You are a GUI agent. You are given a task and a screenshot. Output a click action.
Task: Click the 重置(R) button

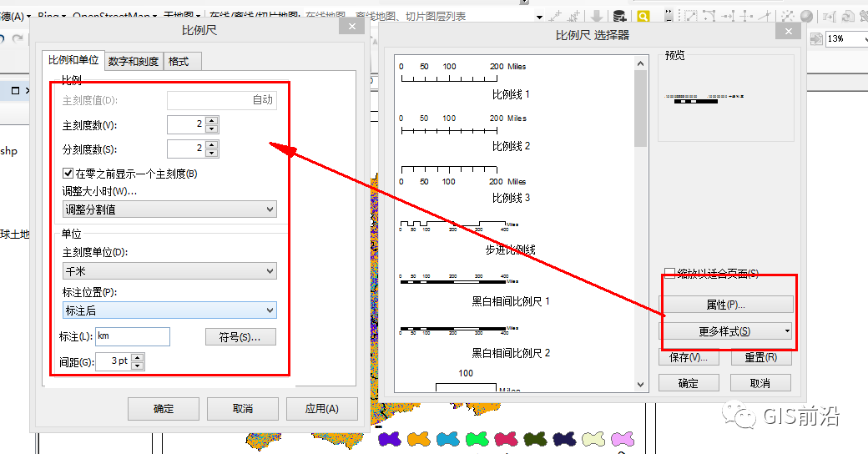(760, 357)
